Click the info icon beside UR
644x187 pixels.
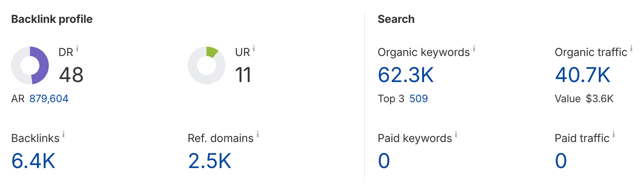254,49
